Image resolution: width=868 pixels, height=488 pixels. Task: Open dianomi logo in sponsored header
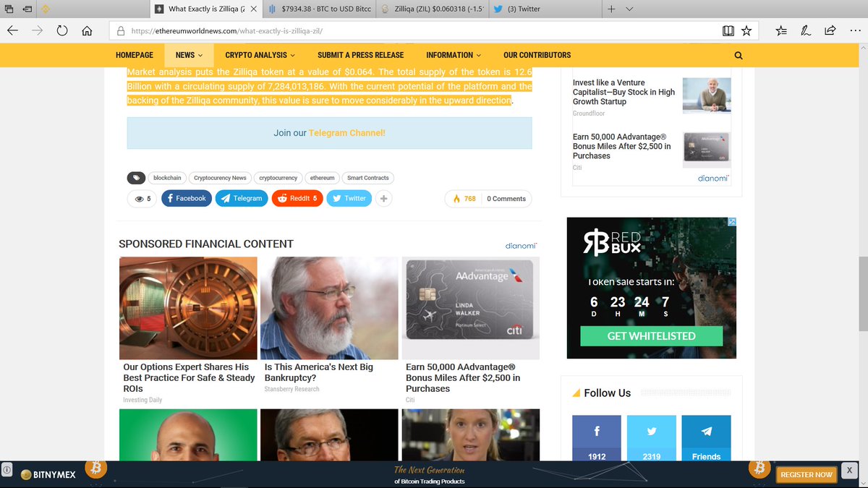point(521,246)
